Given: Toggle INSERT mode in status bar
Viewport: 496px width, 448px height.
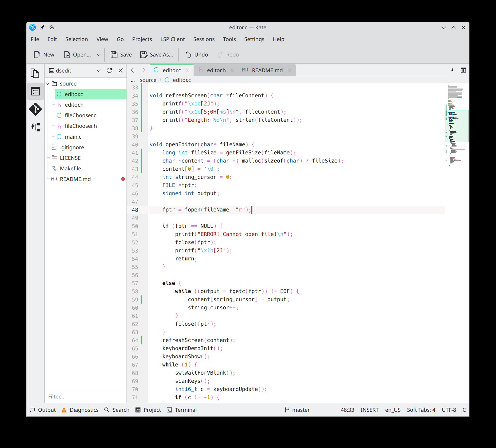Looking at the screenshot, I should [x=369, y=410].
